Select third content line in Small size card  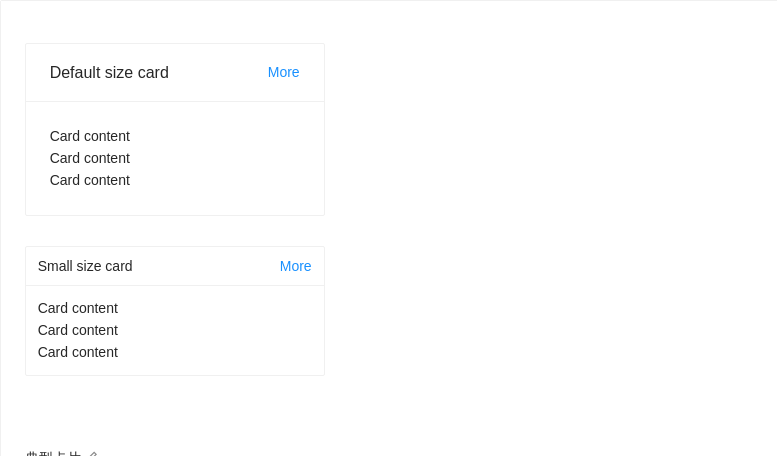click(x=78, y=352)
